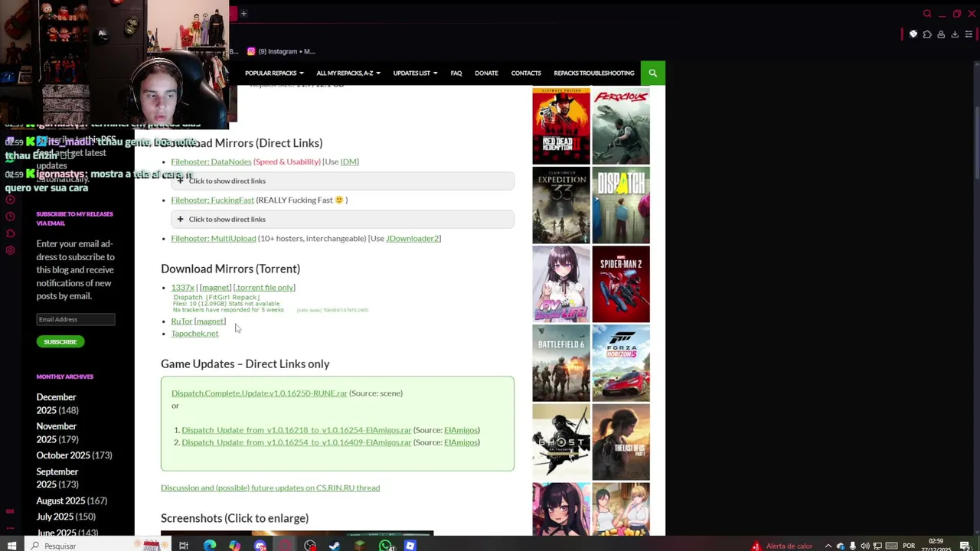Show hidden tray icons chevron
Viewport: 980px width, 551px height.
pos(828,546)
